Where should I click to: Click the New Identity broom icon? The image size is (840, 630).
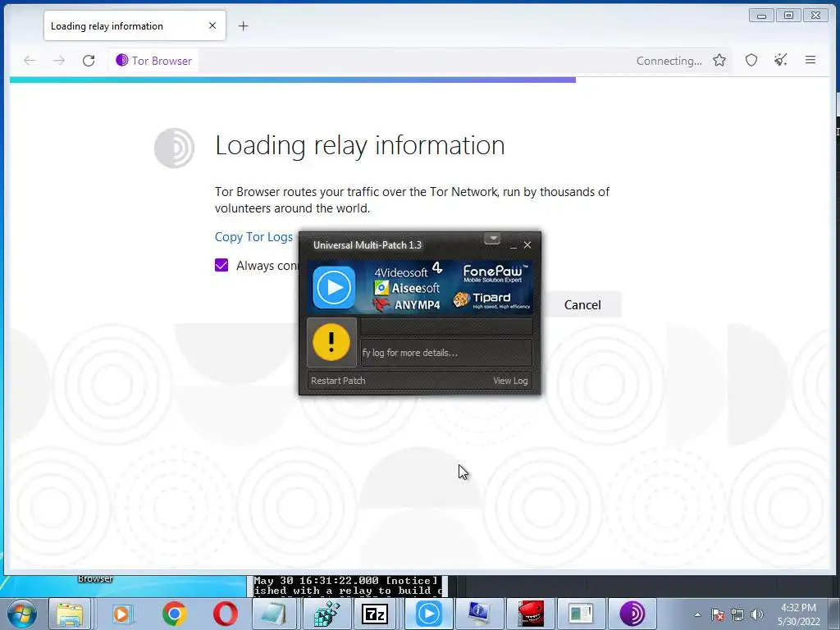781,61
